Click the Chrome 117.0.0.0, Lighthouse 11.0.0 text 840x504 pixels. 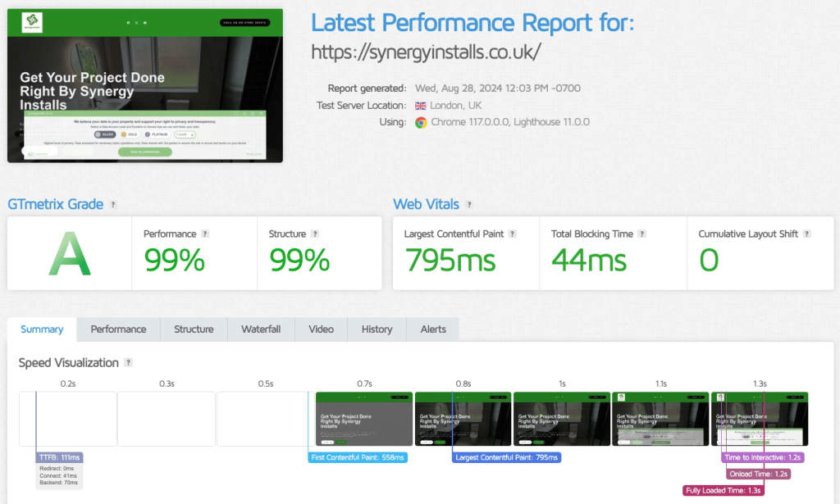pyautogui.click(x=510, y=122)
